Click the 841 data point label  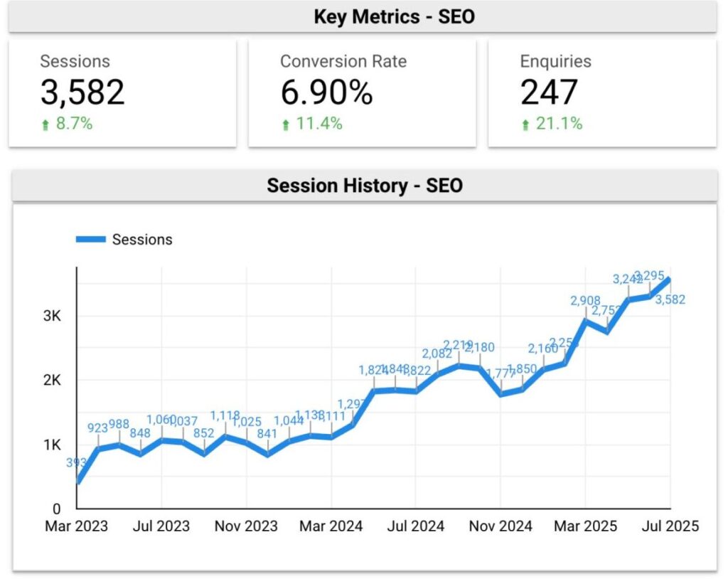coord(268,434)
